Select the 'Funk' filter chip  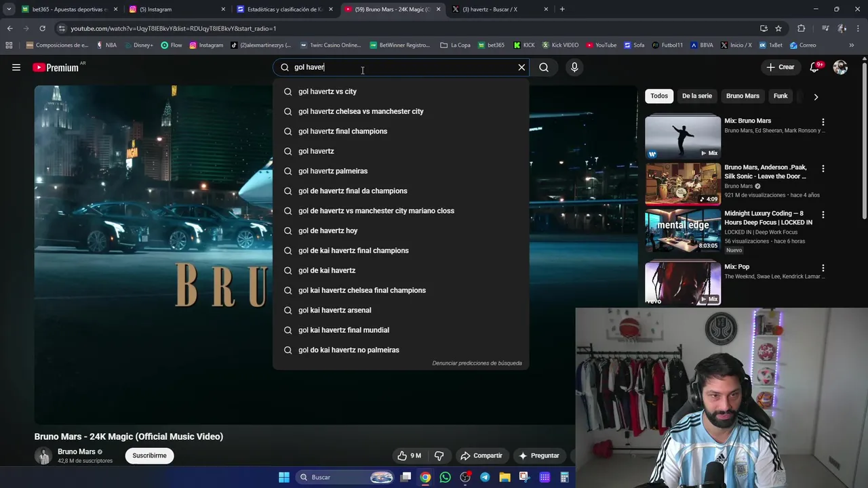[x=781, y=96]
